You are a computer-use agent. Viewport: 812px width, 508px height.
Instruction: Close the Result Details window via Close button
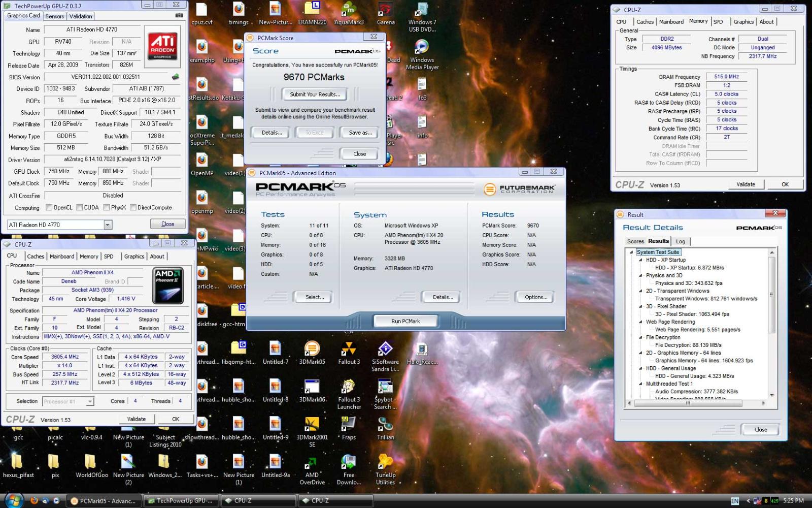pos(760,430)
